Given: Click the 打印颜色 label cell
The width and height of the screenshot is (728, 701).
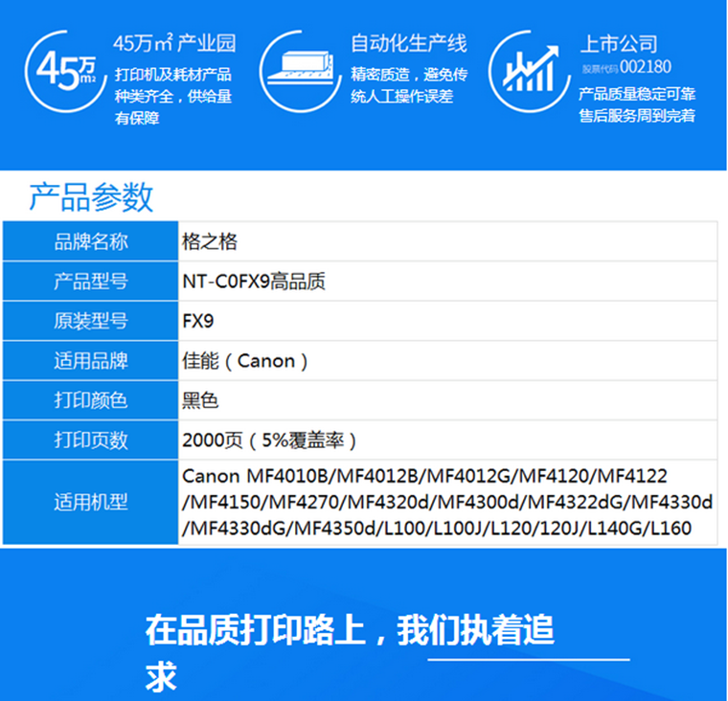Looking at the screenshot, I should tap(90, 400).
